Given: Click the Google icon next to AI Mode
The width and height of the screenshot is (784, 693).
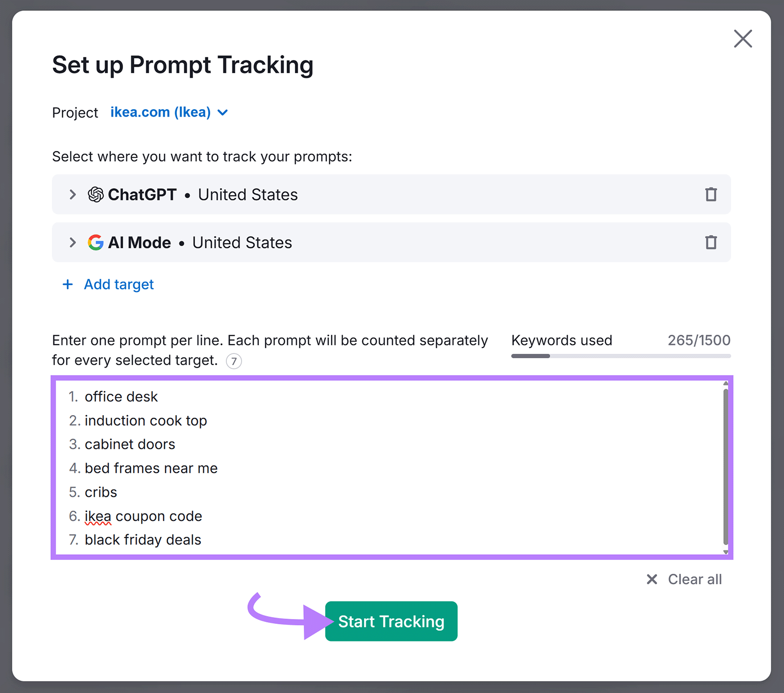Looking at the screenshot, I should [96, 242].
